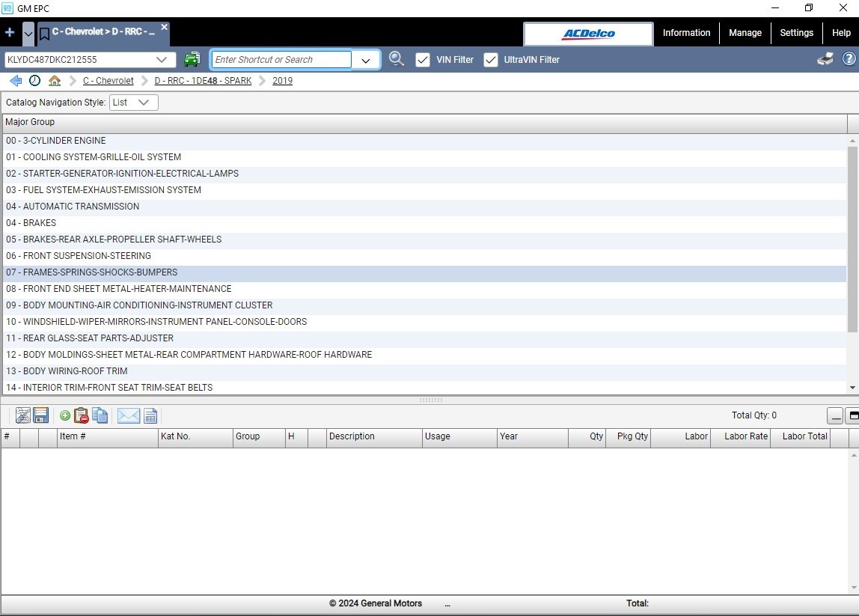This screenshot has height=616, width=859.
Task: Click the copy parts list icon
Action: (100, 415)
